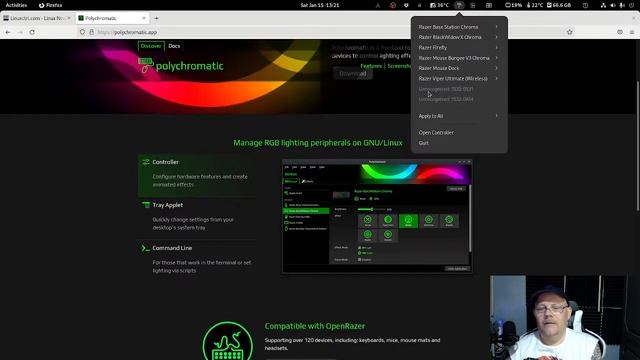Screen dimensions: 640x360
Task: Click the Command Line prompt icon
Action: (146, 248)
